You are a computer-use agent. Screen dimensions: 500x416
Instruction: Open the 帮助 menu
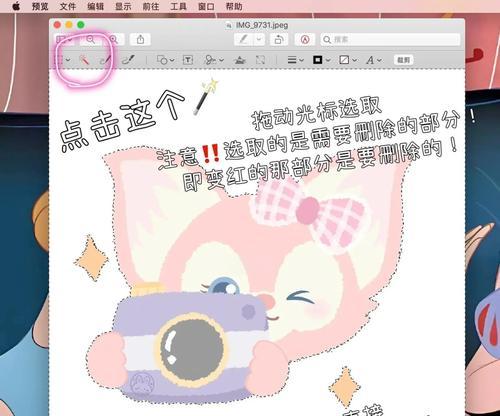pyautogui.click(x=234, y=6)
